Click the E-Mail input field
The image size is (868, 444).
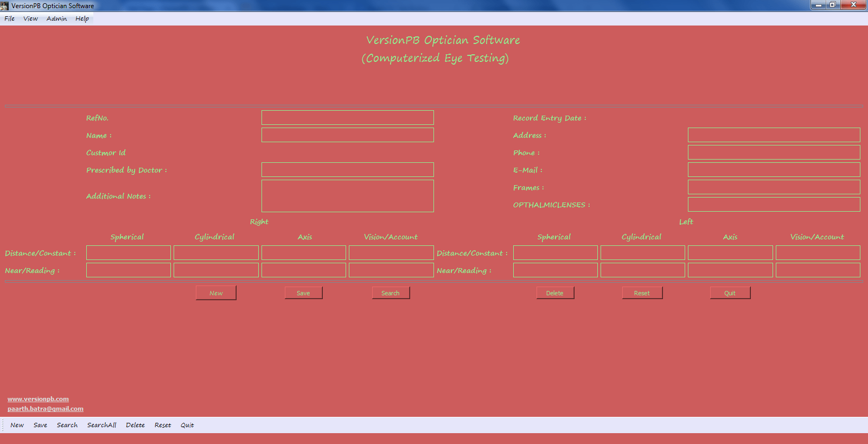click(774, 170)
